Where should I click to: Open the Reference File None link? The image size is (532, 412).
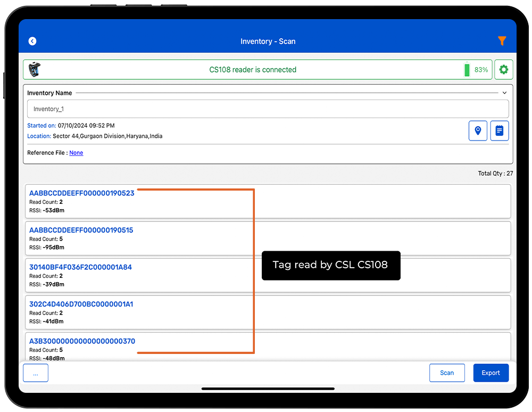76,153
